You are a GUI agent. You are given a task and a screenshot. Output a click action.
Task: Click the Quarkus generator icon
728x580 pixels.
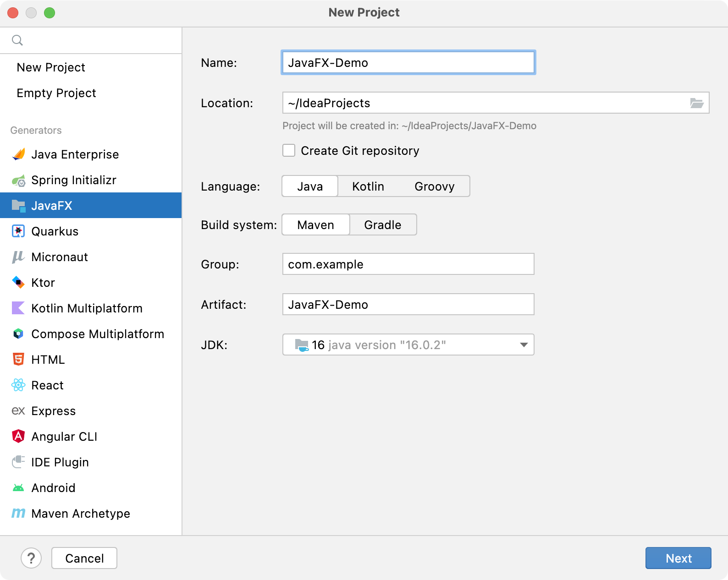[x=18, y=231]
